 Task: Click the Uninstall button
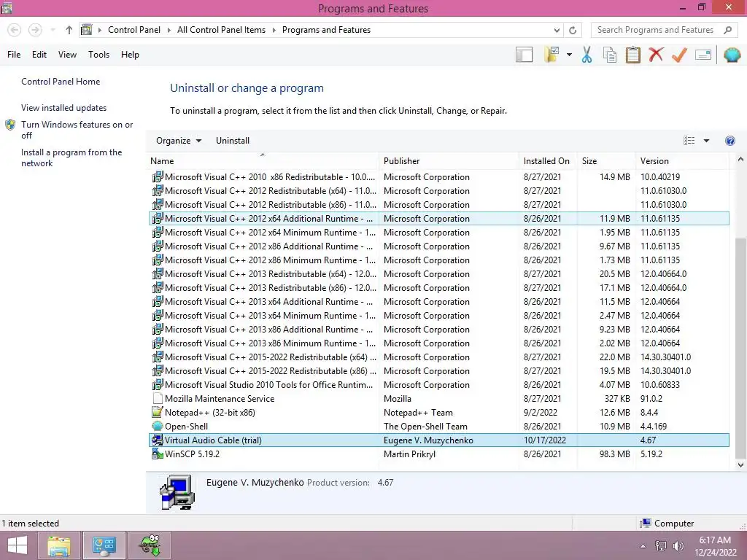[233, 141]
